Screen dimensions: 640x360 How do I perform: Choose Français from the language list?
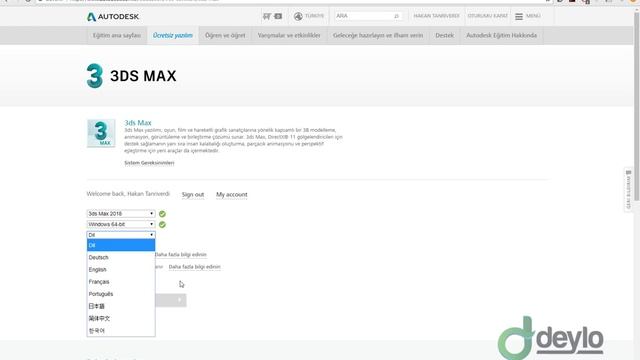121,282
